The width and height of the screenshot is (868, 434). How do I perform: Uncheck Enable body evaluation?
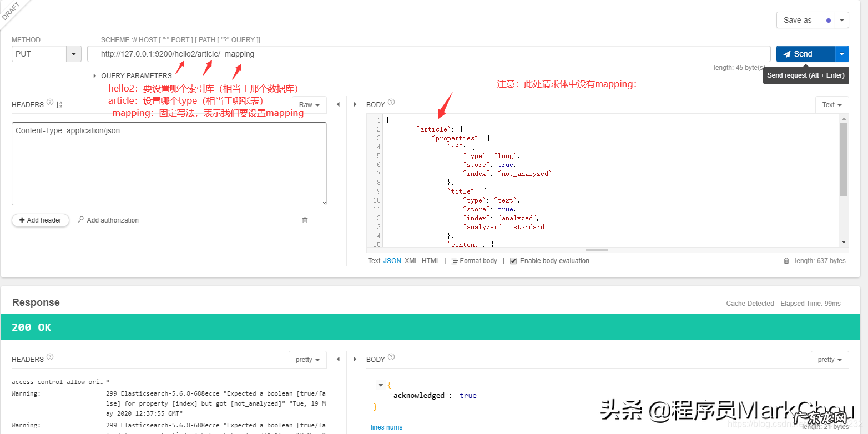pos(513,260)
